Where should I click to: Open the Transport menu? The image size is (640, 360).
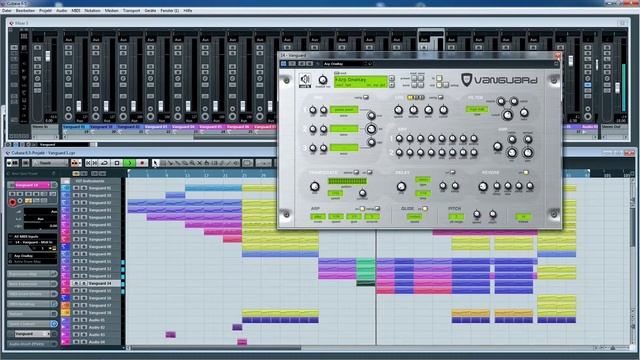click(x=131, y=11)
